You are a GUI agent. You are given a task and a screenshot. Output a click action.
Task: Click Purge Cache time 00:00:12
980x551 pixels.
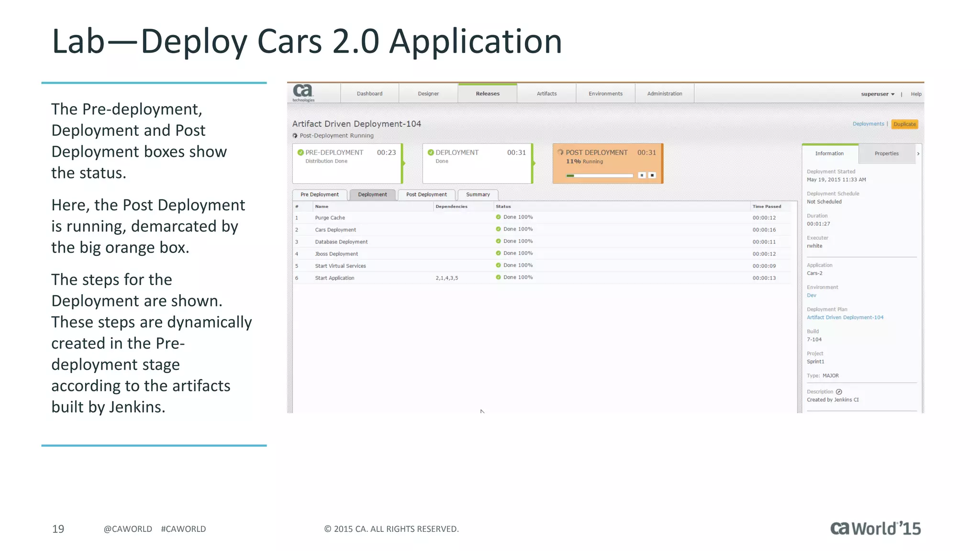pos(764,218)
